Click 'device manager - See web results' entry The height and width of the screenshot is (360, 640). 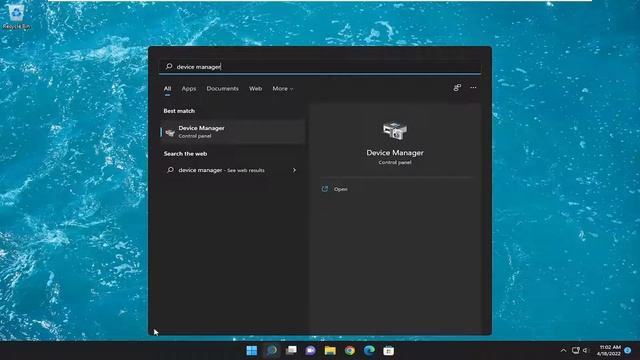pos(233,170)
